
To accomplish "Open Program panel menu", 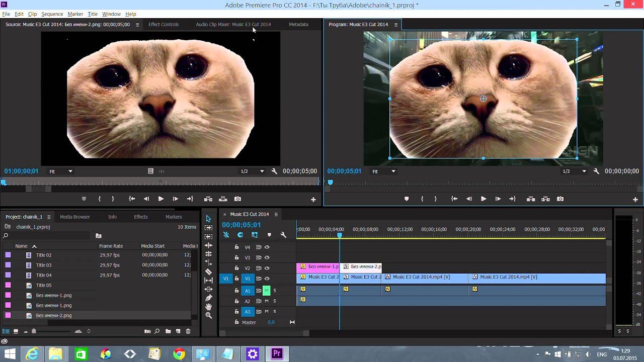I will 396,25.
